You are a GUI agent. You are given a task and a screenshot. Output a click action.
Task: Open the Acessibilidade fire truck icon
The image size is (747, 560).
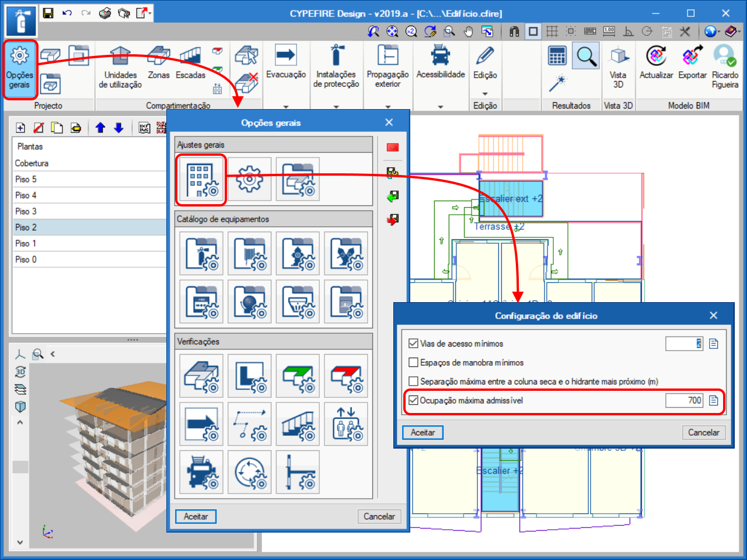point(441,55)
